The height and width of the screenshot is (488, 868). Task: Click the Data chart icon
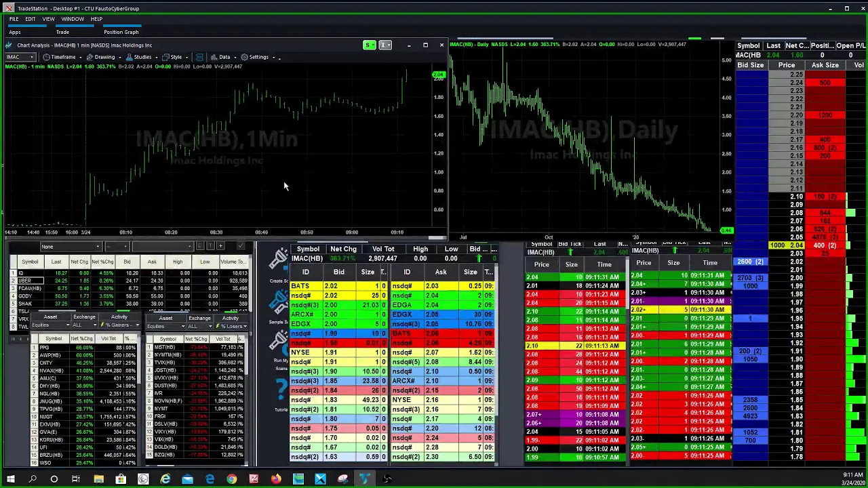[214, 57]
